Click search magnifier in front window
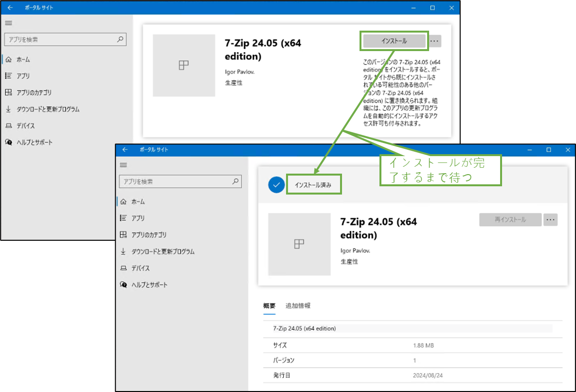576x392 pixels. click(235, 181)
